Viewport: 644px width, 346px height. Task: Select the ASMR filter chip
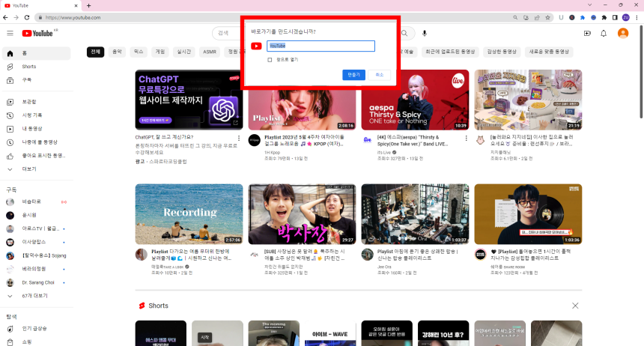(x=210, y=52)
